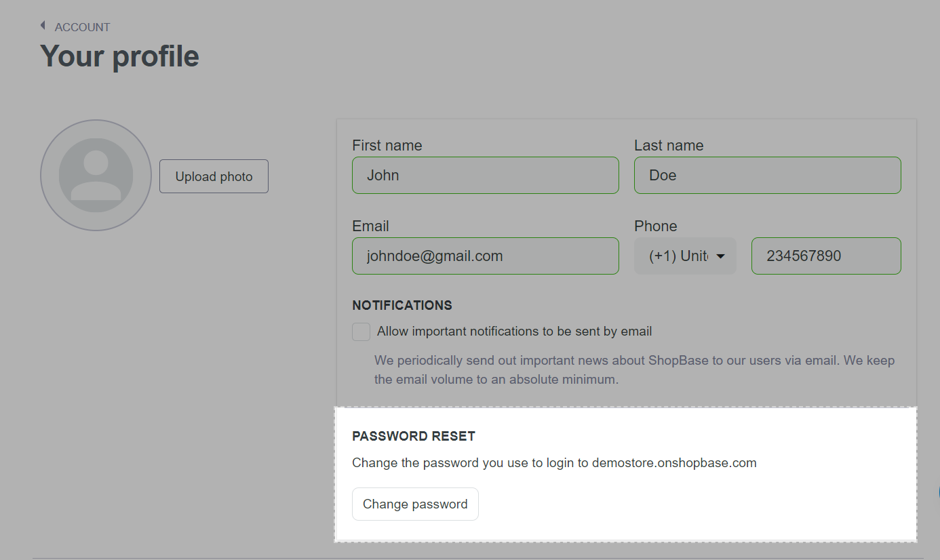940x560 pixels.
Task: Click the profile avatar placeholder image
Action: [96, 175]
